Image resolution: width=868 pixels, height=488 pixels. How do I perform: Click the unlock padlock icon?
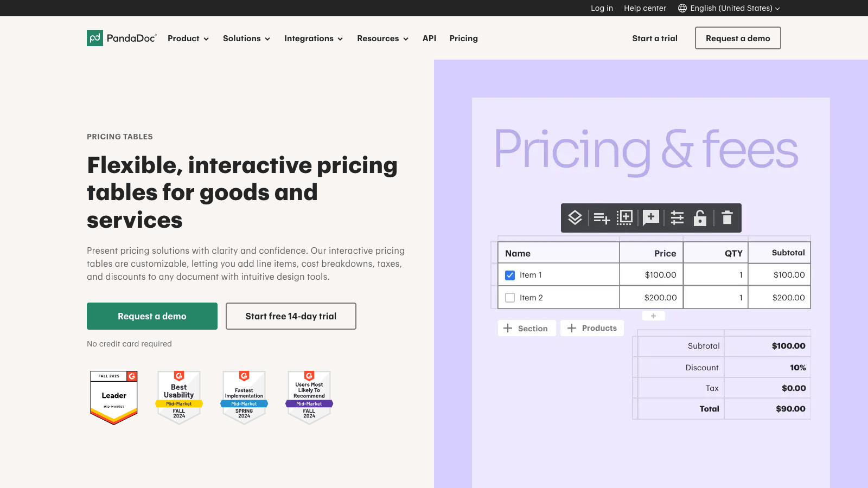click(x=700, y=218)
